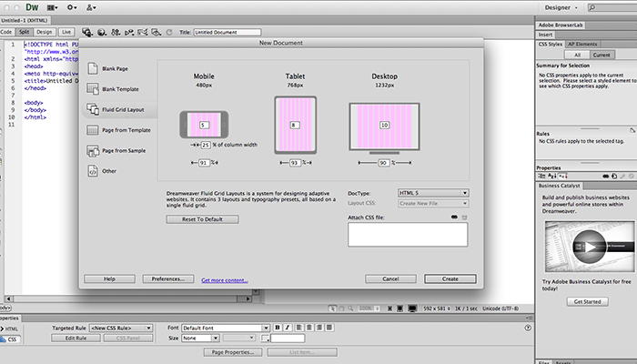Click the desktop size monitor icon in status bar
The image size is (637, 364).
412,308
